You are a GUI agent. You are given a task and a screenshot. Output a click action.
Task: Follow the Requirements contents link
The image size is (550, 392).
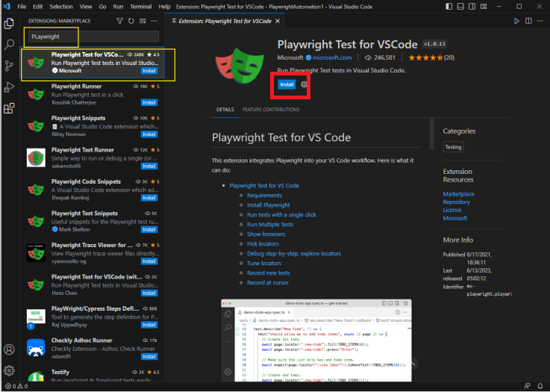point(264,195)
